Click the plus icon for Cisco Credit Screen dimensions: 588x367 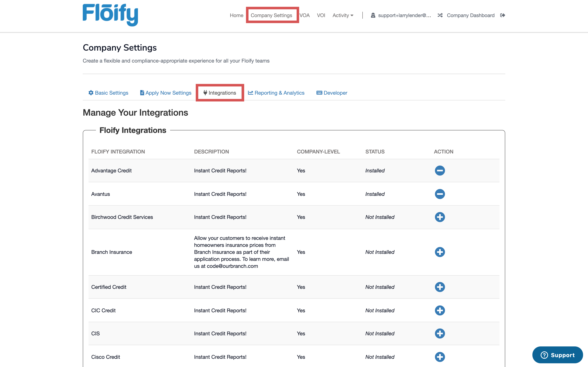[440, 357]
